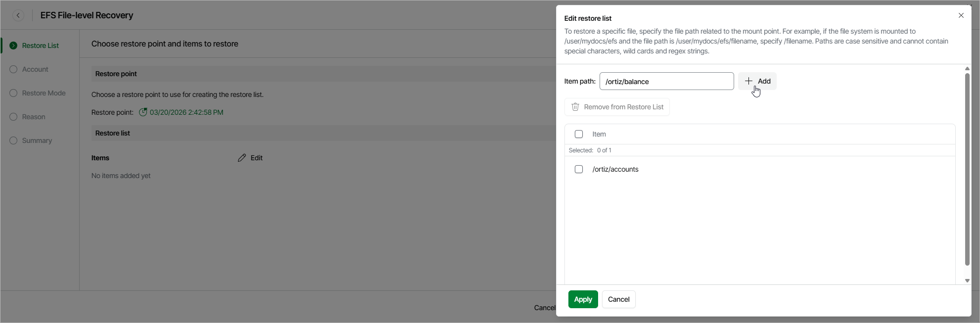Click the restore point clock icon
980x323 pixels.
click(x=143, y=112)
